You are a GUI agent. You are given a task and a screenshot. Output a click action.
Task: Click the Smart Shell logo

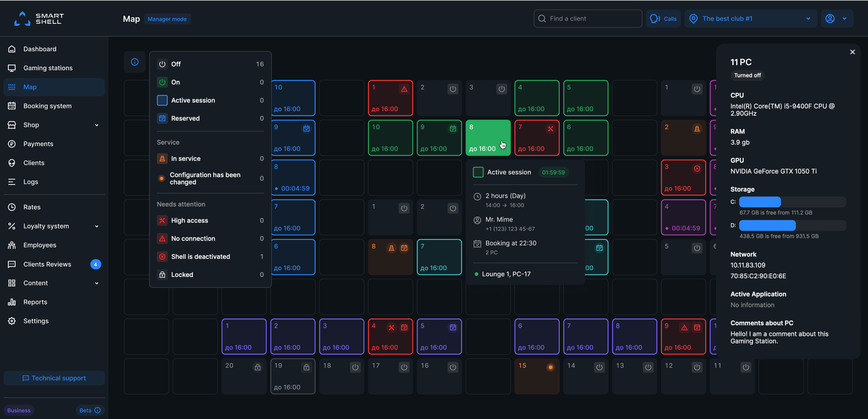coord(39,19)
